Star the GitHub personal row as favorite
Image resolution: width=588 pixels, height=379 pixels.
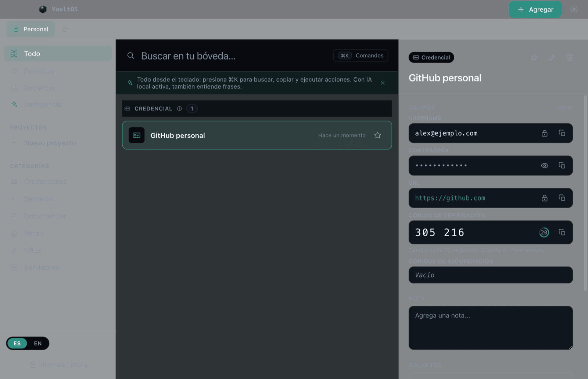point(377,135)
